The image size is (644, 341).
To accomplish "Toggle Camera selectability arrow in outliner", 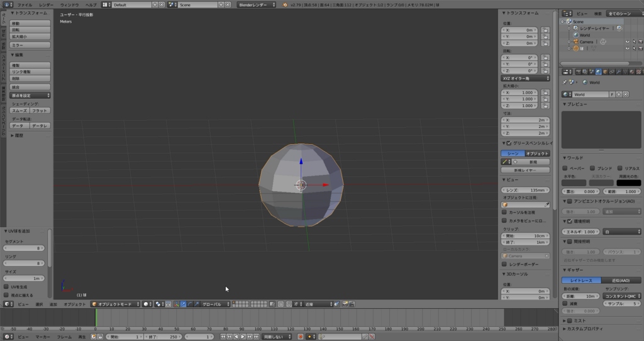I will 634,42.
